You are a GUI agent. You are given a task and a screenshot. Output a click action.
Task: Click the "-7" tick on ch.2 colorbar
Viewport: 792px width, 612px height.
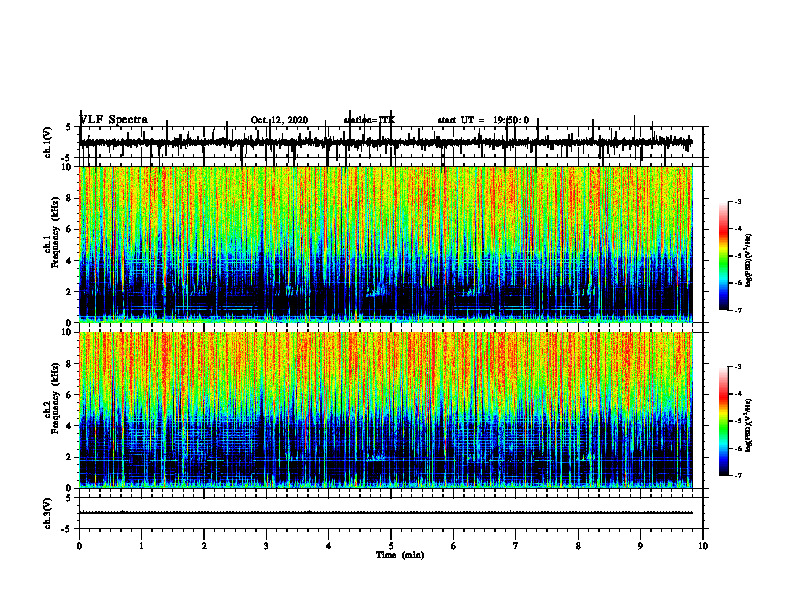[x=738, y=475]
